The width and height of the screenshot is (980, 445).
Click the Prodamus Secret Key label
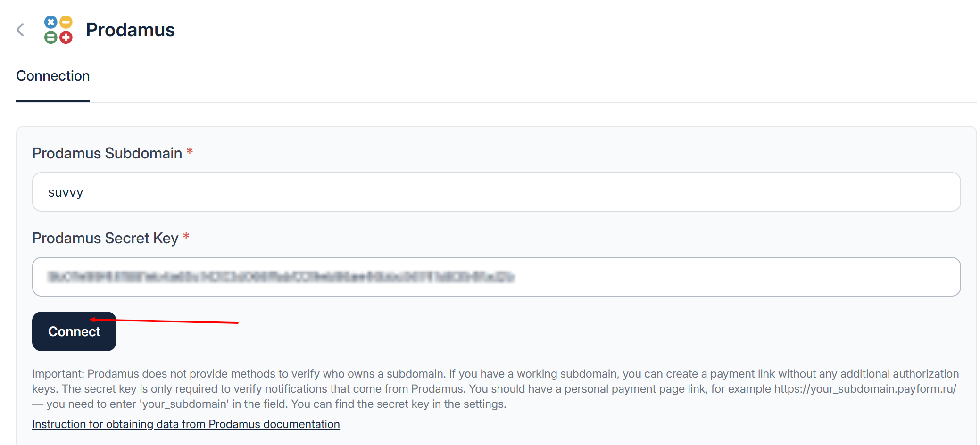(105, 238)
